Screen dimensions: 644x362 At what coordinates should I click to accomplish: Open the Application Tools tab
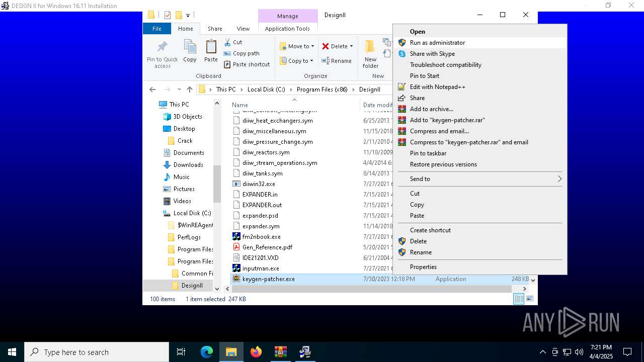287,29
